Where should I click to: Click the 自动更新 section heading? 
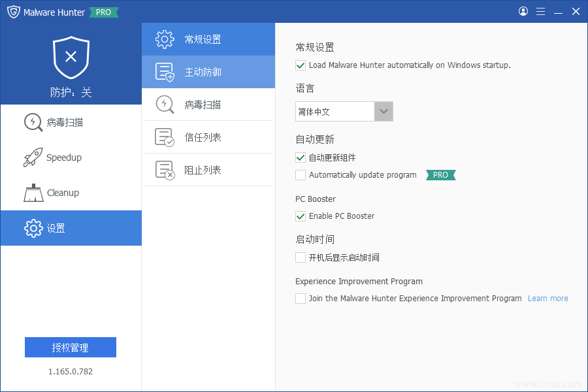click(x=315, y=140)
